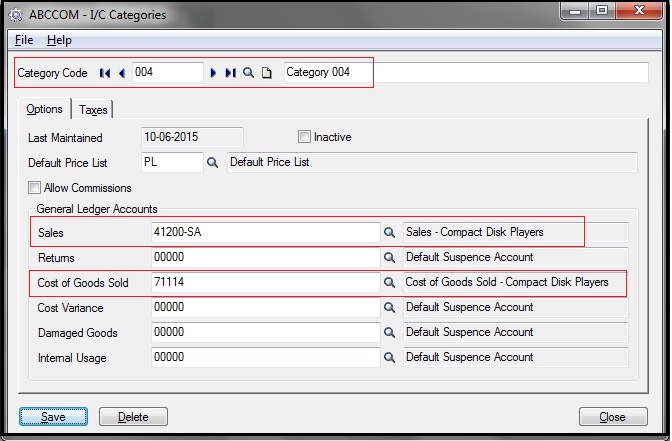Go to previous Category Code record
Screen dimensions: 672x441
(121, 73)
